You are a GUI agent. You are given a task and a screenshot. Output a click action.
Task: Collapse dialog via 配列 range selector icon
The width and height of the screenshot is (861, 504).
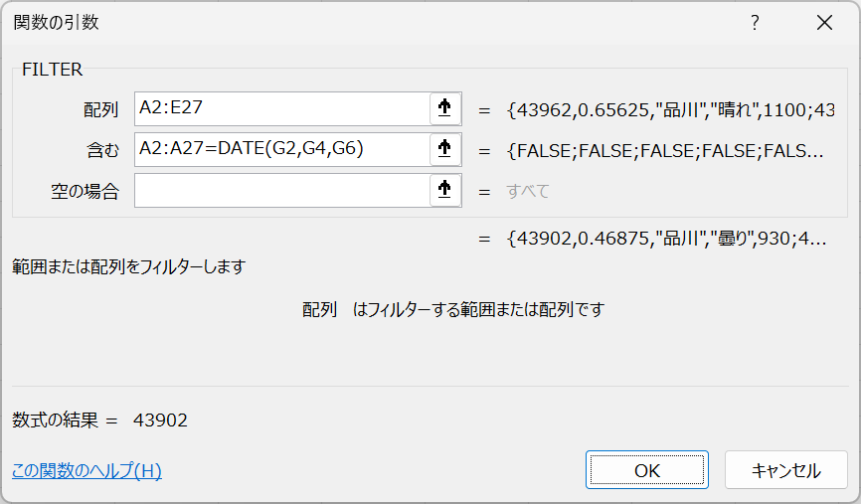(444, 108)
